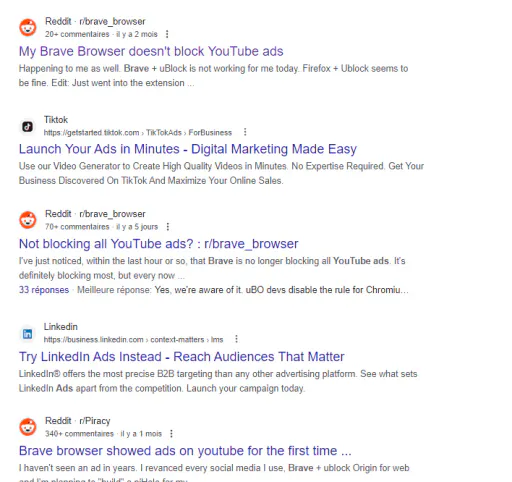The image size is (512, 482).
Task: Click "340+ commentaires" text
Action: tap(79, 434)
